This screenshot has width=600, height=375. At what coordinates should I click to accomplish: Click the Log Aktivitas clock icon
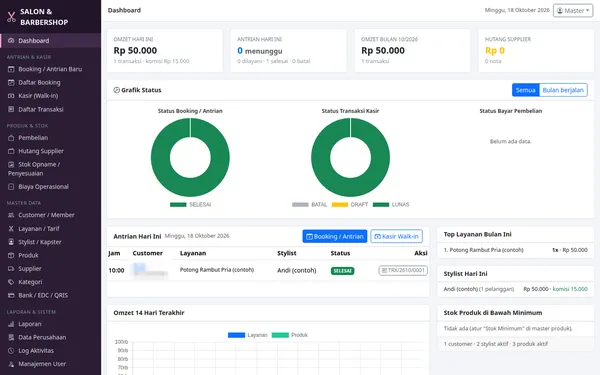[11, 351]
